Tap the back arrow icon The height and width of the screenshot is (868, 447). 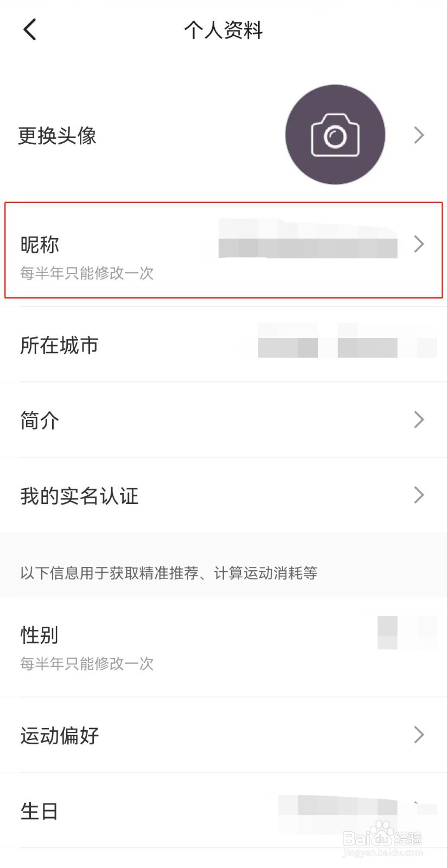pos(30,29)
